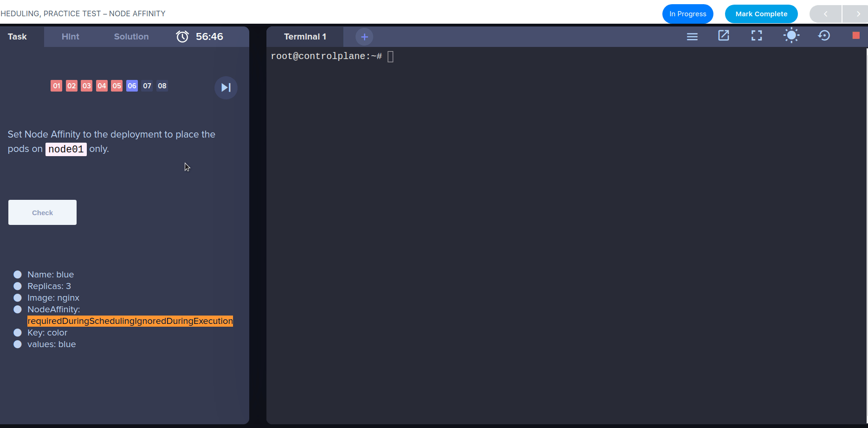Click the 'Name: blue' requirement text
868x428 pixels.
click(51, 274)
